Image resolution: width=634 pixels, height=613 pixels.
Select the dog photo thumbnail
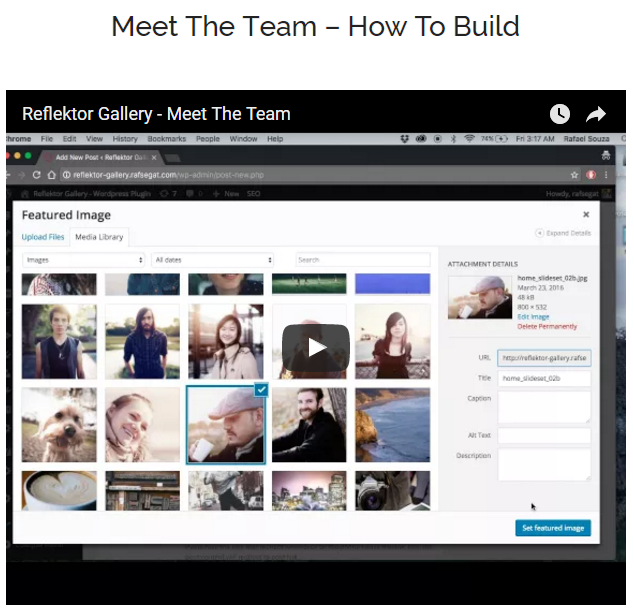point(59,425)
